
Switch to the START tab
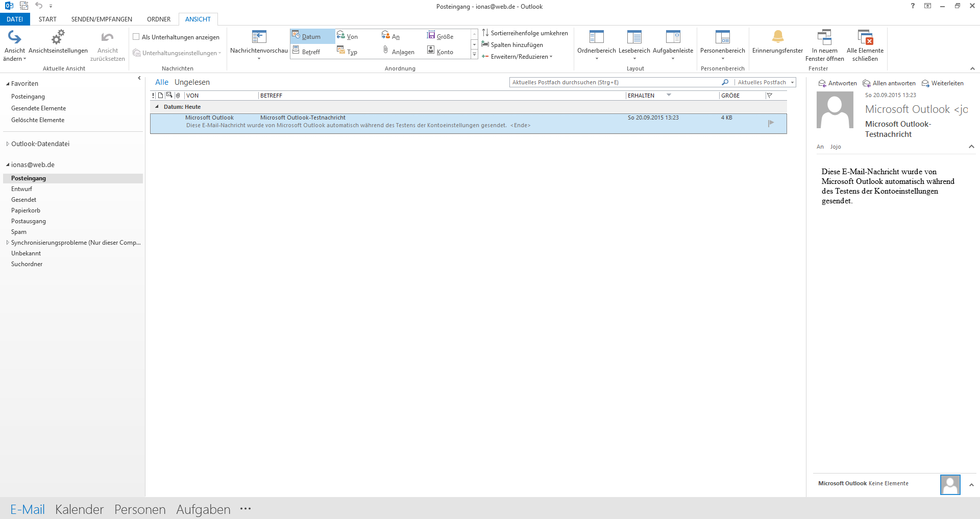pos(47,19)
